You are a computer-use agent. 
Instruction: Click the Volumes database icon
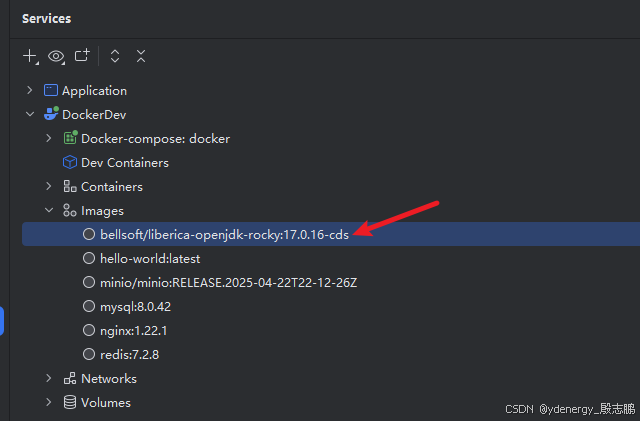click(x=70, y=402)
